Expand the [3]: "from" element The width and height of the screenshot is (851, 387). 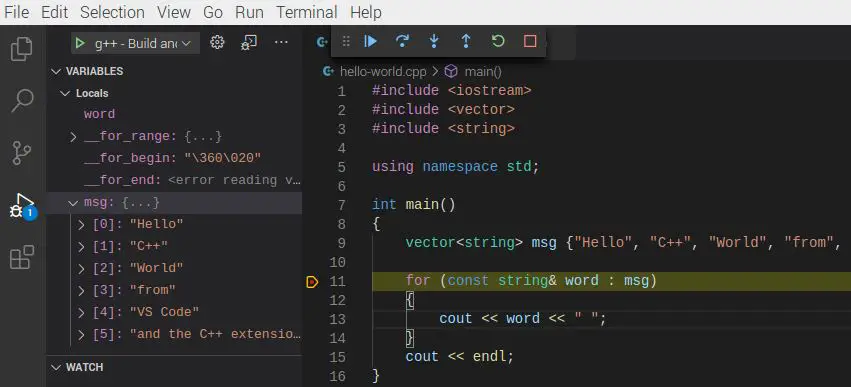point(81,290)
